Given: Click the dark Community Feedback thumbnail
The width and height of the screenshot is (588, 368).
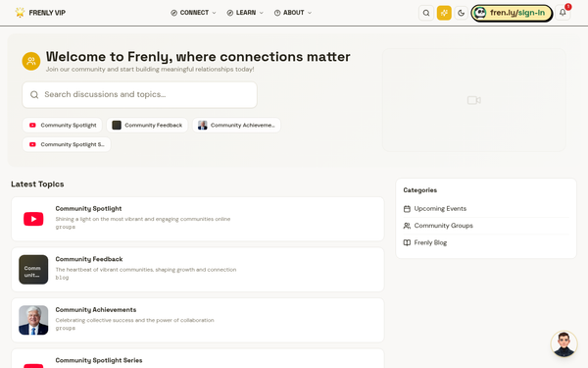Looking at the screenshot, I should point(33,270).
